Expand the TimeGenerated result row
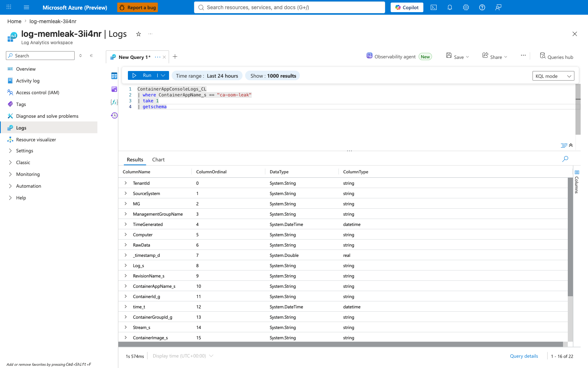This screenshot has height=368, width=588. tap(126, 224)
